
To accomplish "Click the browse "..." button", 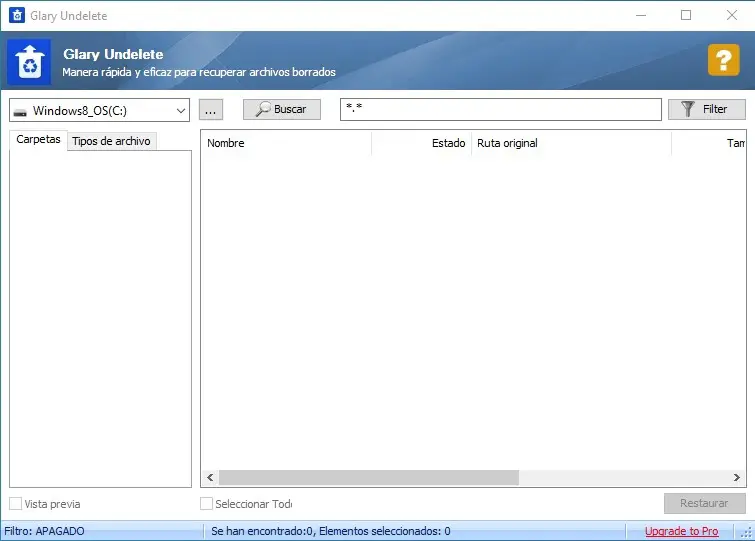I will tap(211, 110).
